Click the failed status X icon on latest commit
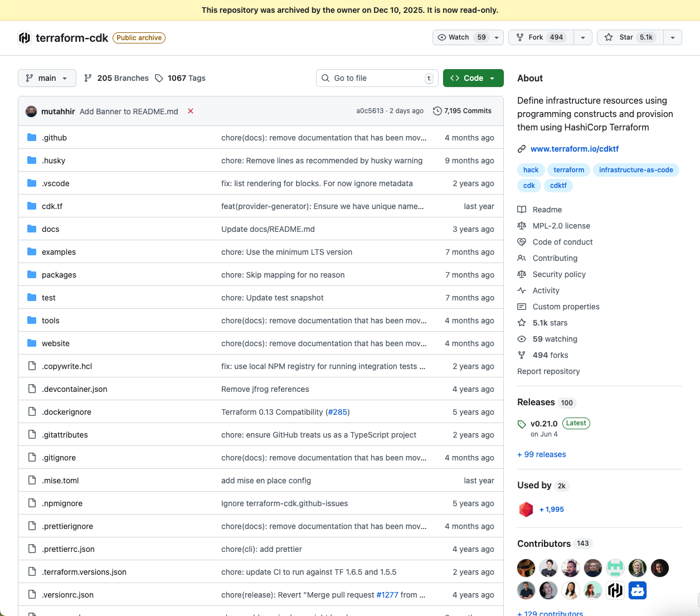The width and height of the screenshot is (700, 616). click(191, 111)
